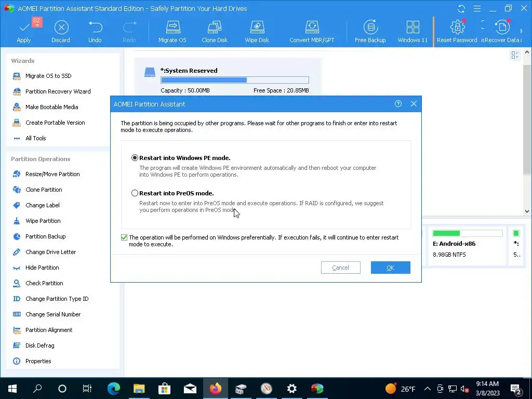
Task: Click Cancel in dialog
Action: [x=341, y=268]
